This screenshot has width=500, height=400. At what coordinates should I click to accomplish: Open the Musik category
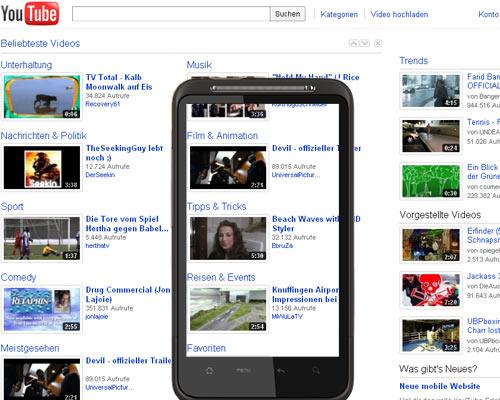click(x=199, y=65)
